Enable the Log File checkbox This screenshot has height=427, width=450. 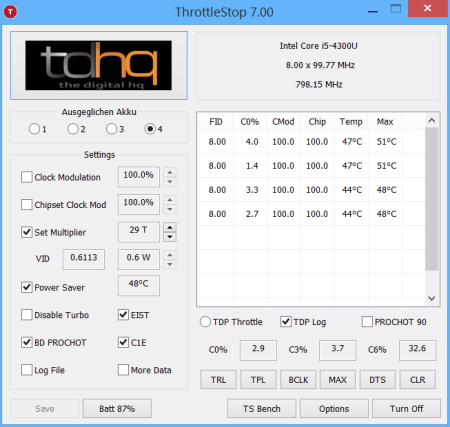tap(27, 370)
